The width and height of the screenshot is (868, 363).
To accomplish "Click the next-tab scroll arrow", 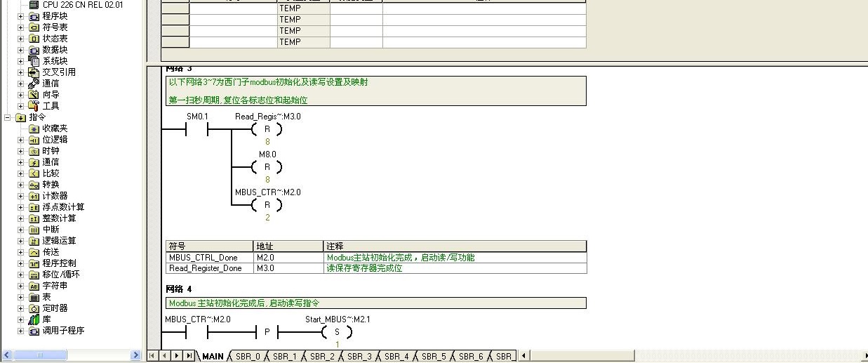I will 177,356.
